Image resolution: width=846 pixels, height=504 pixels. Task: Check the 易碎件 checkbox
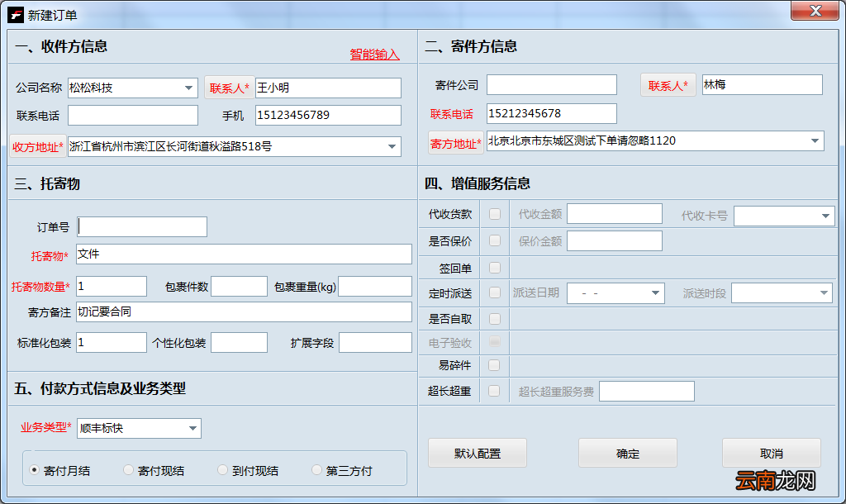click(494, 366)
